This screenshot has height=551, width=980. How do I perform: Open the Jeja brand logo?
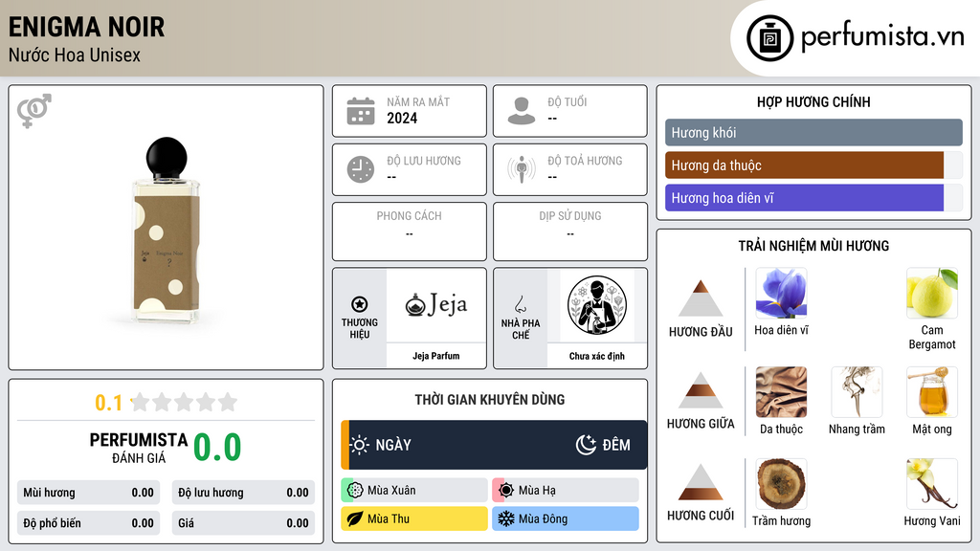[x=435, y=305]
